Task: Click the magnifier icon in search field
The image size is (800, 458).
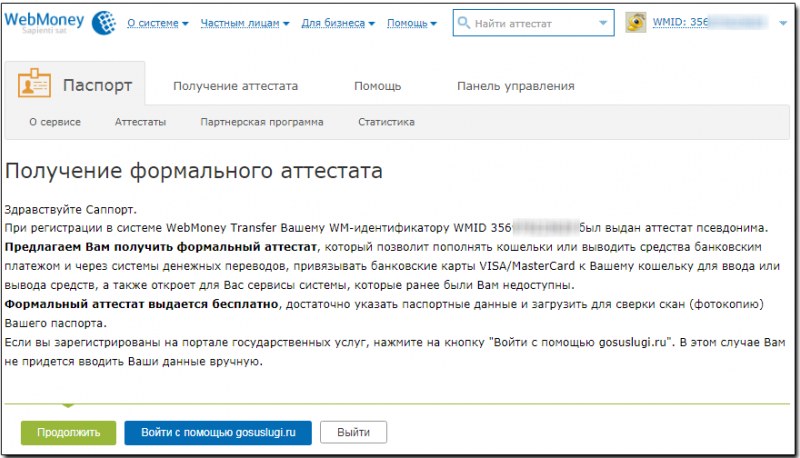Action: [463, 23]
